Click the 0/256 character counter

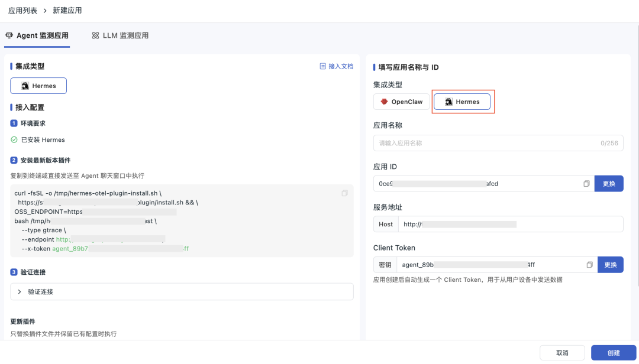coord(609,143)
